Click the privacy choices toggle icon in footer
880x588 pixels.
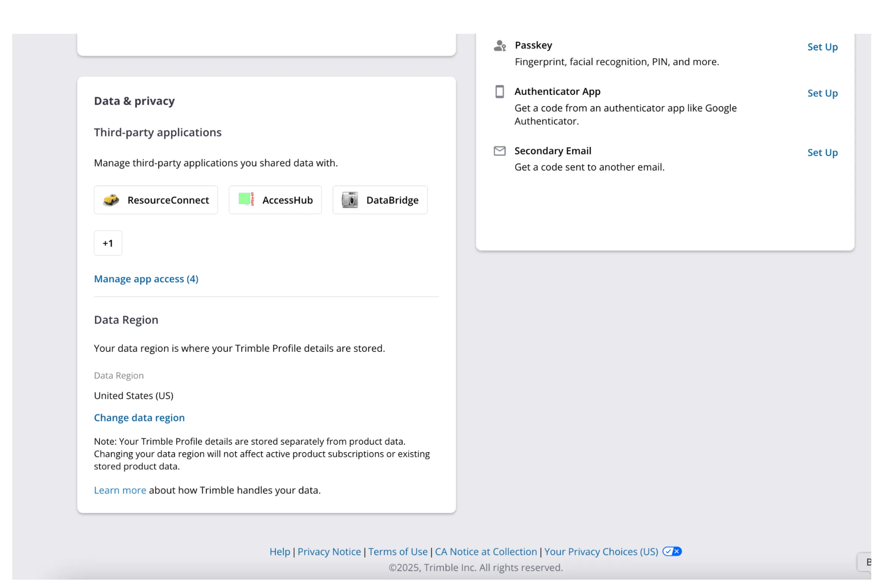pyautogui.click(x=672, y=551)
